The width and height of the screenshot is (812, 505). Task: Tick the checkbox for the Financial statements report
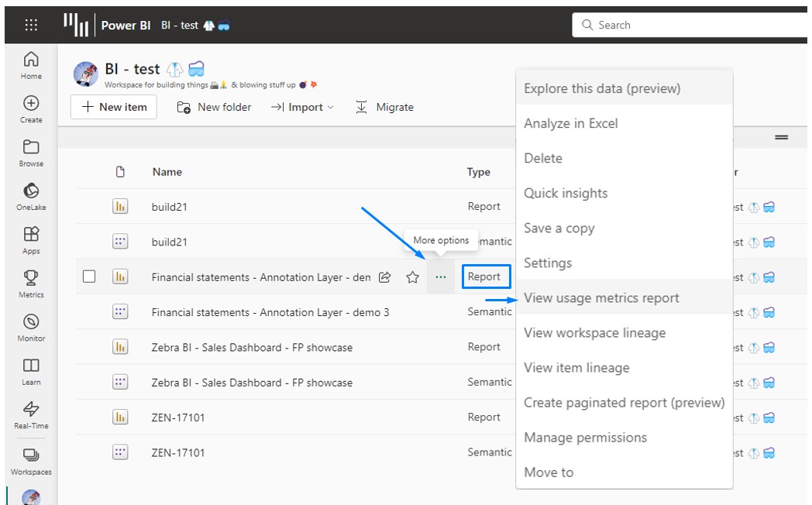tap(89, 277)
